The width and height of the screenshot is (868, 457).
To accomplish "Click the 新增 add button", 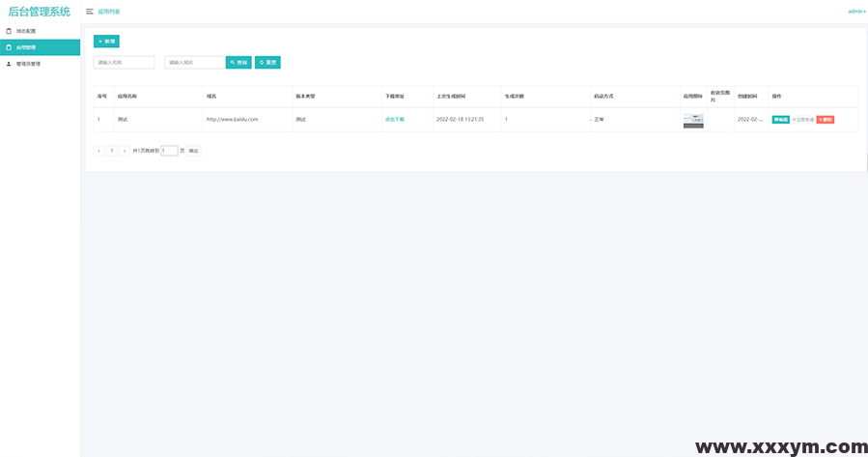I will 106,42.
